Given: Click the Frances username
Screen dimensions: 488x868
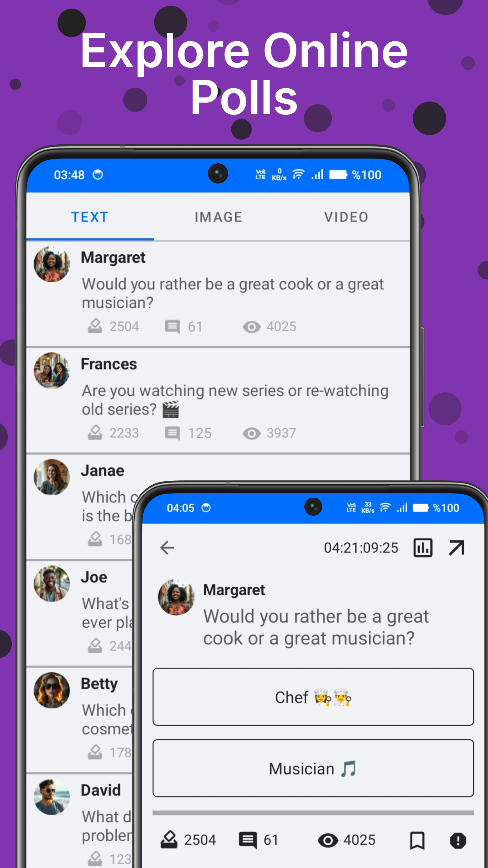Looking at the screenshot, I should (109, 364).
